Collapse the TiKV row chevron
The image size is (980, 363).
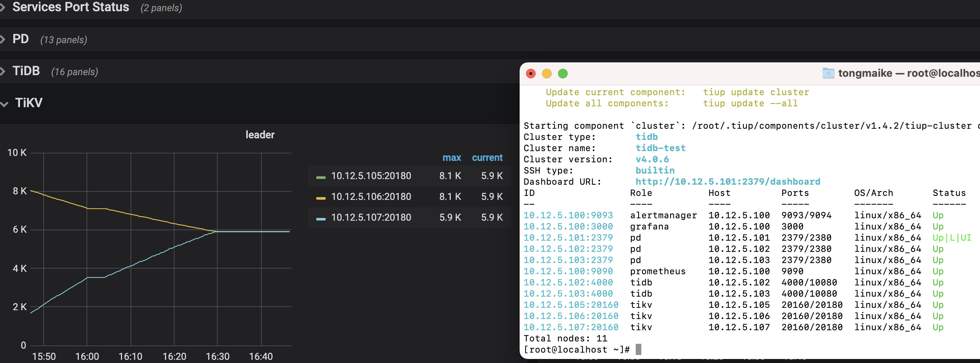tap(5, 104)
